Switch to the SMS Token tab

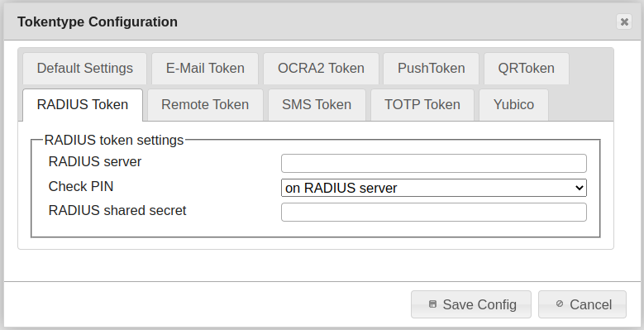tap(317, 105)
